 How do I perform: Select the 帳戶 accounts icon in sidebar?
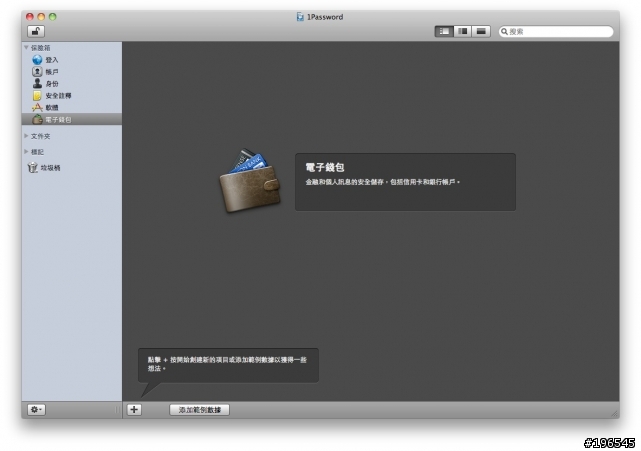click(37, 72)
